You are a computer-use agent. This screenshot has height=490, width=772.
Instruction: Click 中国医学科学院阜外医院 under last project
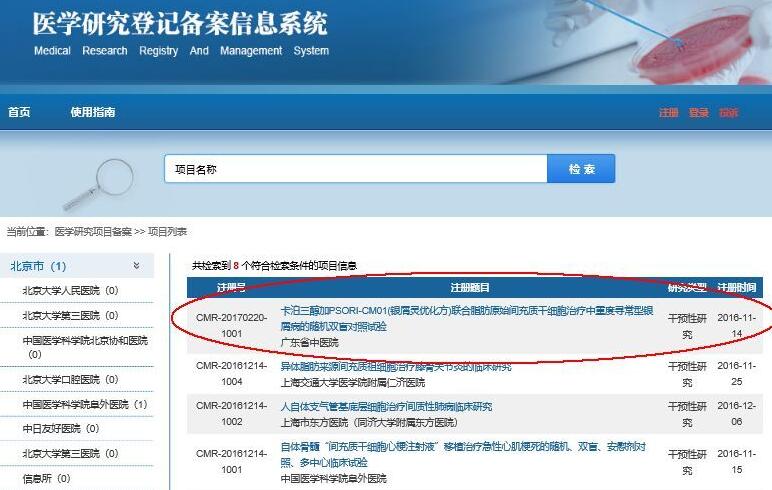pyautogui.click(x=333, y=479)
